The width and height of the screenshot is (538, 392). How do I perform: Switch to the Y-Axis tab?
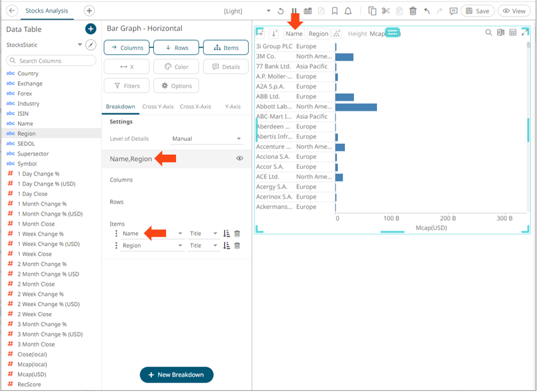tap(232, 107)
